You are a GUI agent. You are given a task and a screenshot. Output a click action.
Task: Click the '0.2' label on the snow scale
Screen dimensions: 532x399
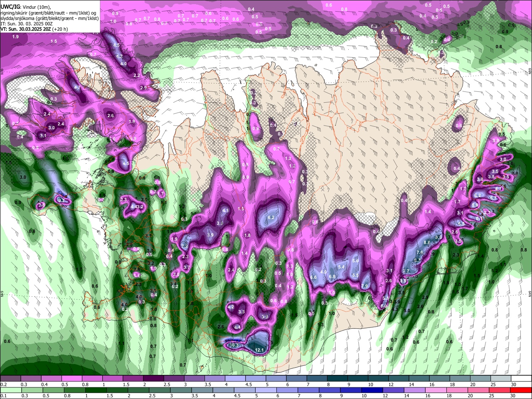coord(3,384)
